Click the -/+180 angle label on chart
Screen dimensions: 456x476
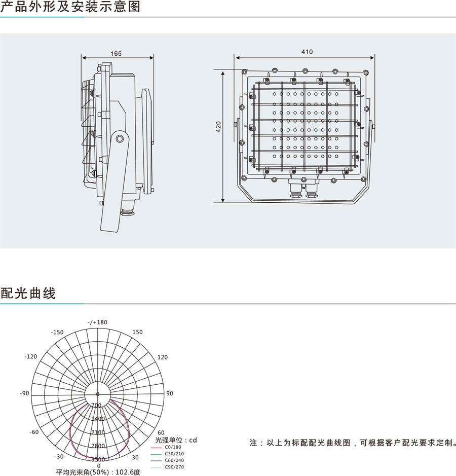pos(97,322)
